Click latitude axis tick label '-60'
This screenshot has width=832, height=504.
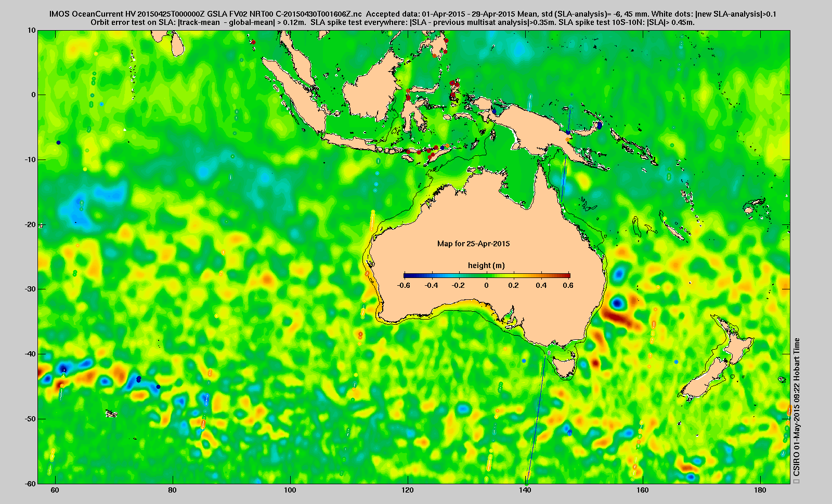pyautogui.click(x=30, y=483)
